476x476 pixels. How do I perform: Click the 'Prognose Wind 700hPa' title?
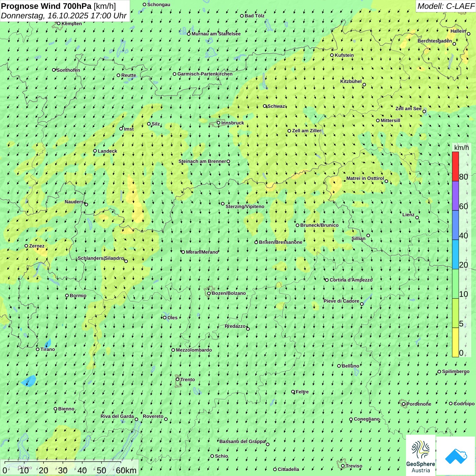pyautogui.click(x=46, y=6)
